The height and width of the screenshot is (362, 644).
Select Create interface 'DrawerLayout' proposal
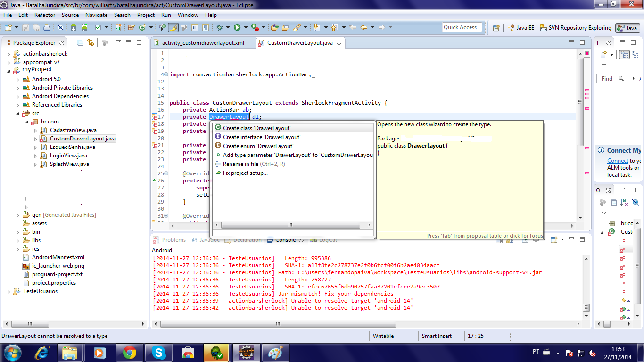click(294, 137)
